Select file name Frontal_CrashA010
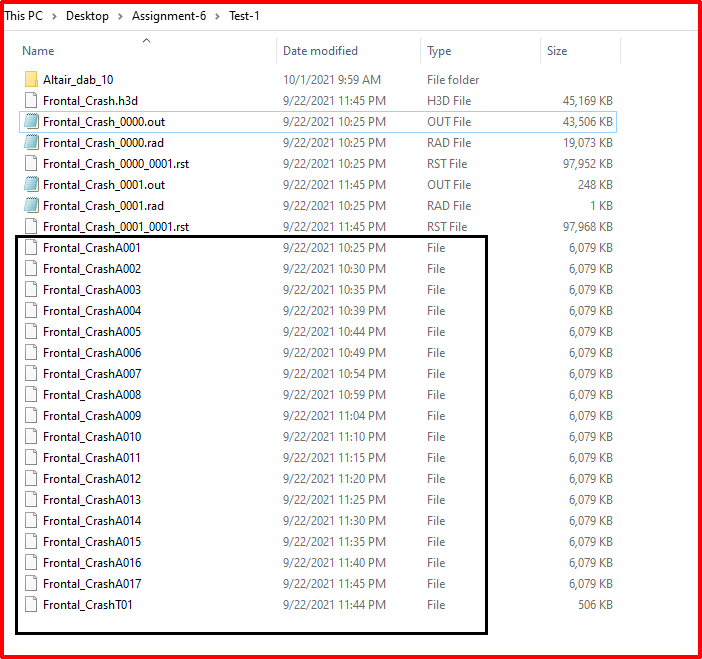The image size is (702, 659). click(92, 437)
